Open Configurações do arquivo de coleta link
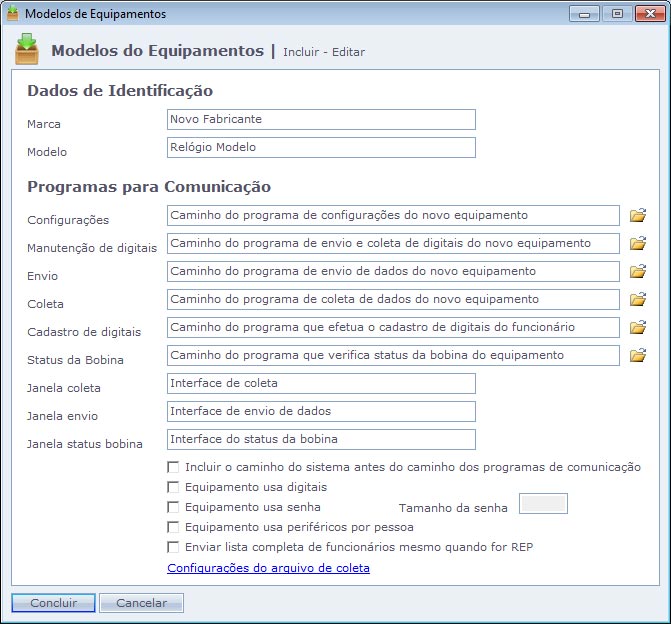The image size is (671, 624). [x=268, y=568]
